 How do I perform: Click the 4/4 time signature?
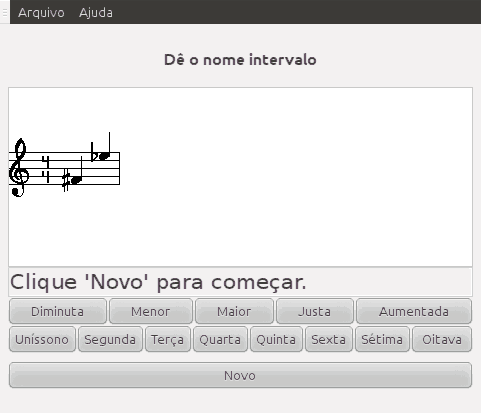coord(46,168)
